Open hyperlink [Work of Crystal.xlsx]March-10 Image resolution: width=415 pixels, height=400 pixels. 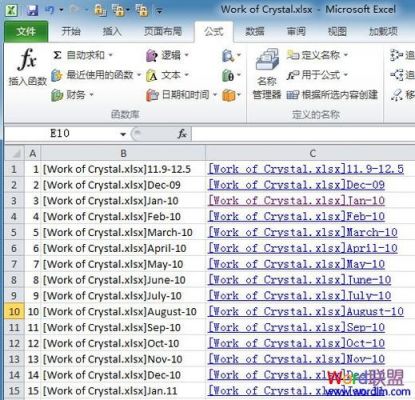coord(303,232)
